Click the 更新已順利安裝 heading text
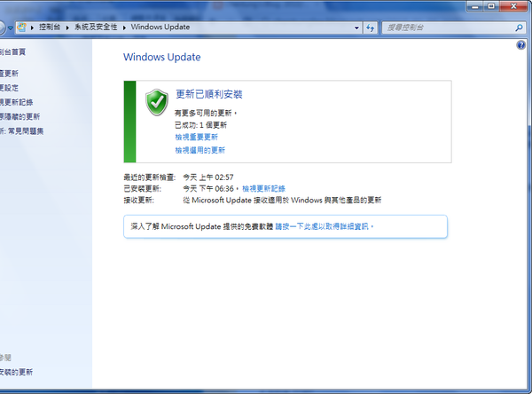 pos(209,94)
